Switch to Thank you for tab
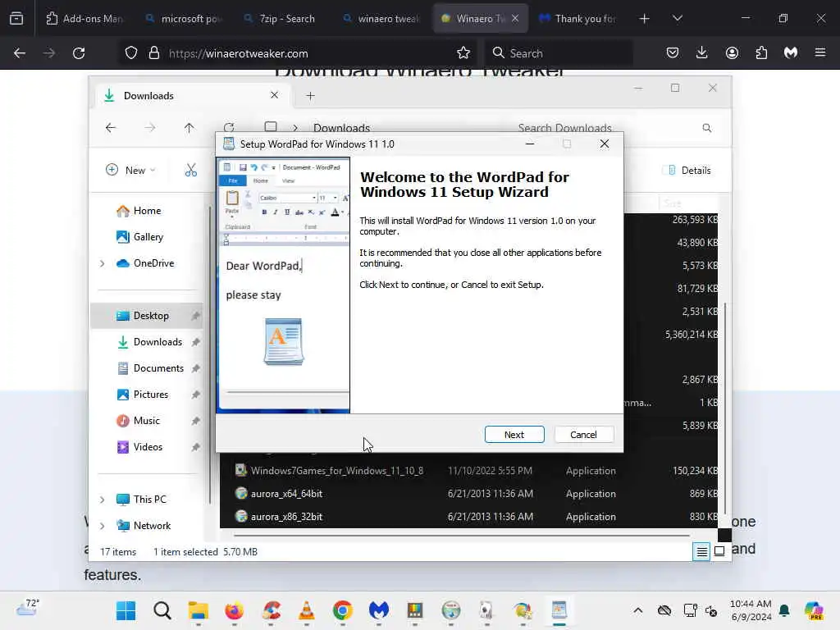Image resolution: width=840 pixels, height=630 pixels. click(x=578, y=19)
